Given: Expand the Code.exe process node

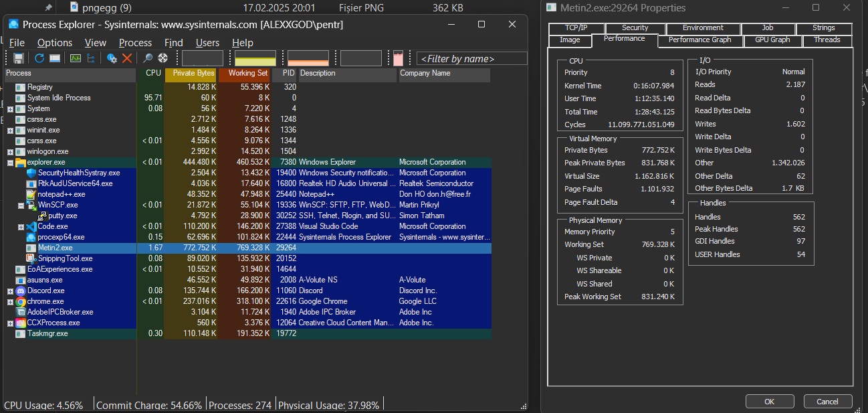Looking at the screenshot, I should (21, 226).
